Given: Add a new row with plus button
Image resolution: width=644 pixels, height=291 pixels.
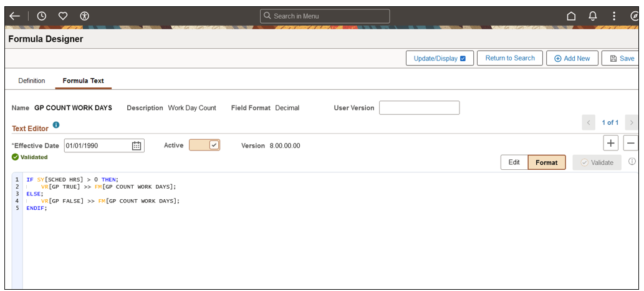Looking at the screenshot, I should [611, 143].
